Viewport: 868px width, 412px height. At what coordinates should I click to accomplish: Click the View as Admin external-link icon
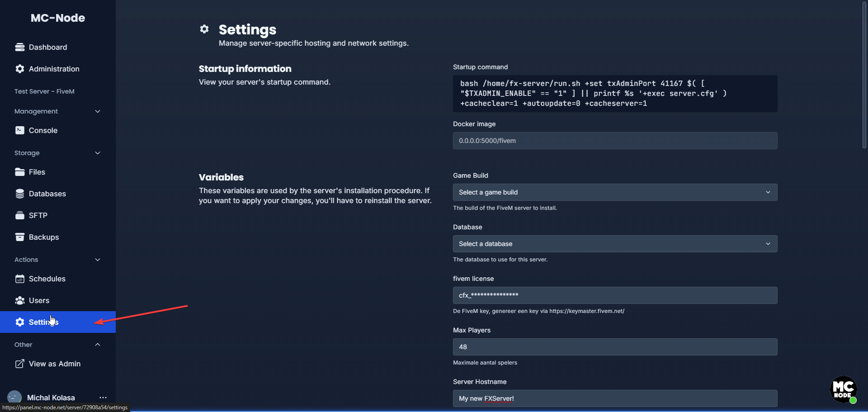pos(19,364)
